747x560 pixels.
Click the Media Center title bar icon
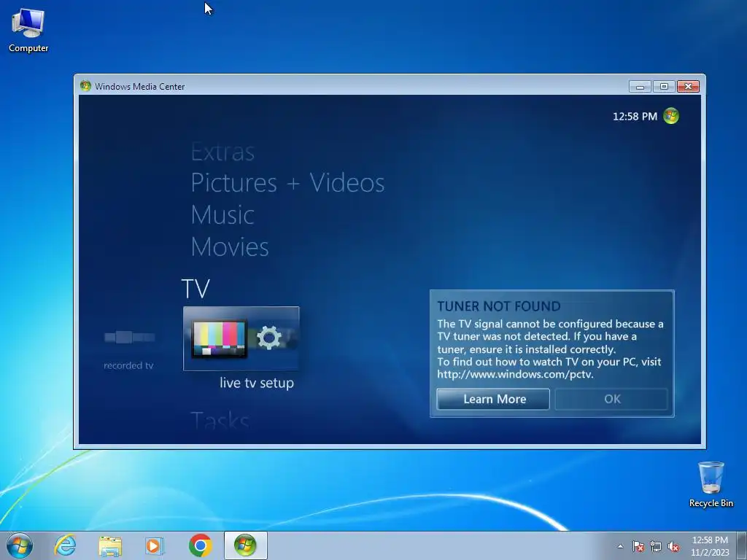pyautogui.click(x=86, y=86)
